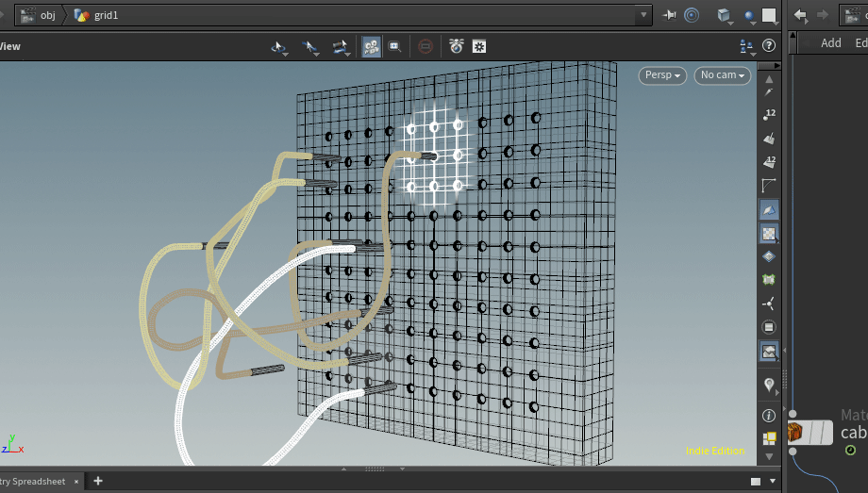Select the tumble view tool icon
Screen dimensions: 868x493
point(278,47)
